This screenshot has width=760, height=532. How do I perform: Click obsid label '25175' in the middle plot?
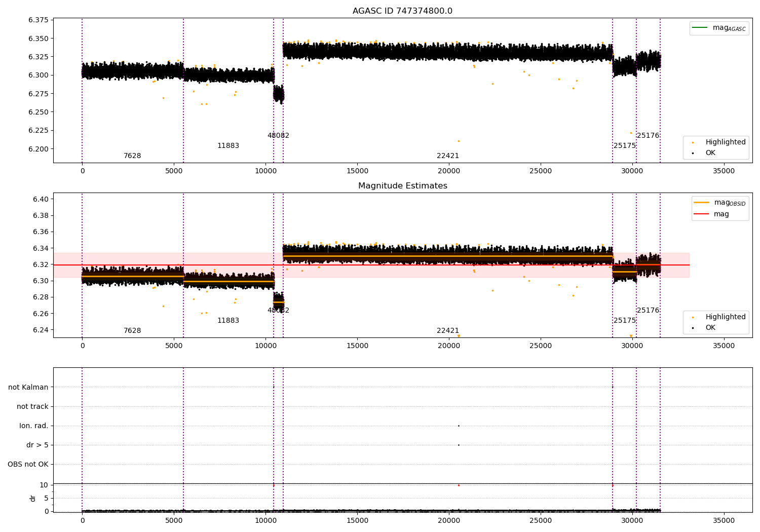pos(625,320)
